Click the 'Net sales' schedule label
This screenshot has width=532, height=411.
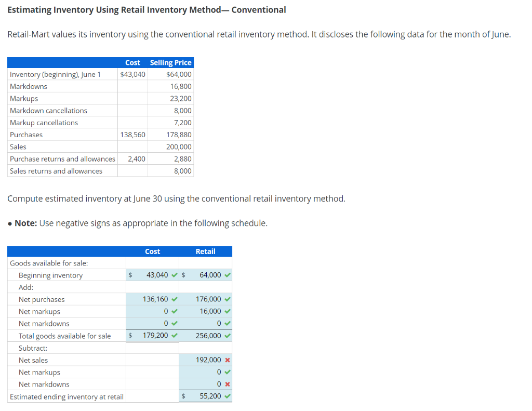click(x=33, y=360)
